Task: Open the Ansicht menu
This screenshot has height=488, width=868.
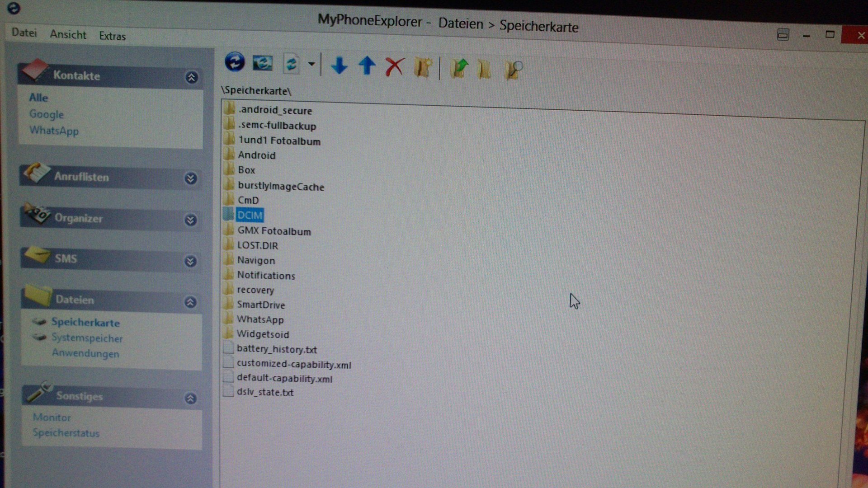Action: tap(68, 35)
